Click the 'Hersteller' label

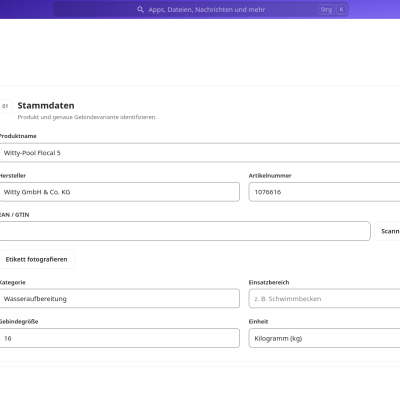pyautogui.click(x=13, y=176)
